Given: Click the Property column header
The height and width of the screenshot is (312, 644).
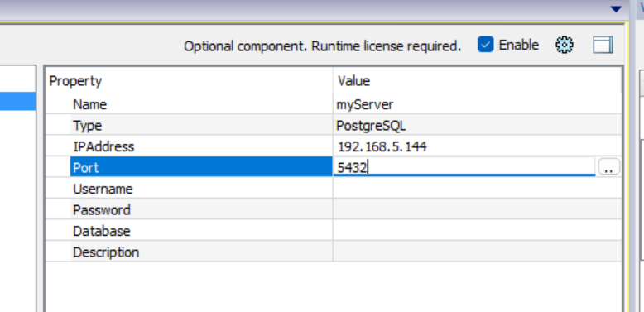Looking at the screenshot, I should click(189, 80).
